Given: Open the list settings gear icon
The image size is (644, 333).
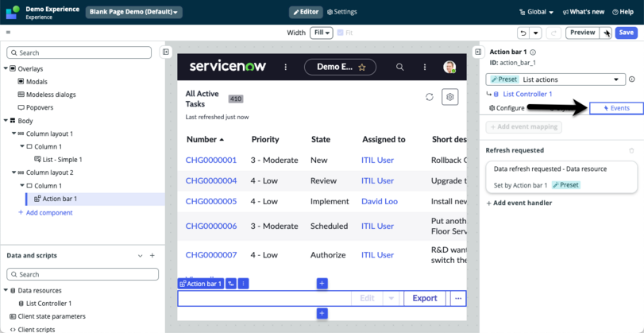Looking at the screenshot, I should [450, 97].
